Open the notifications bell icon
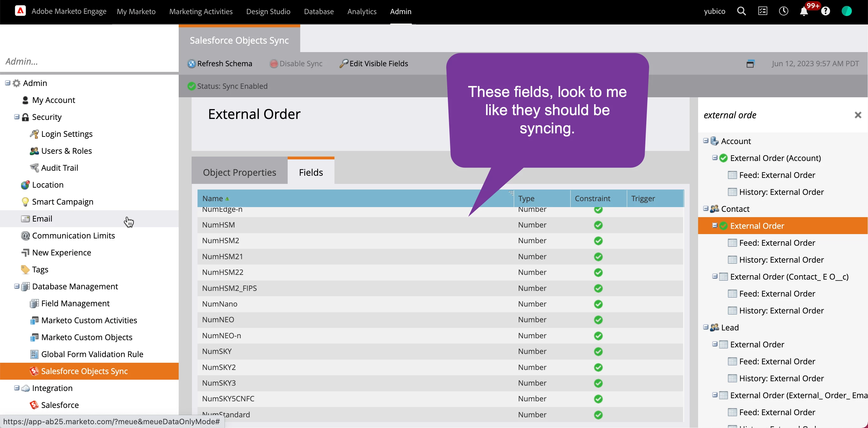 804,12
